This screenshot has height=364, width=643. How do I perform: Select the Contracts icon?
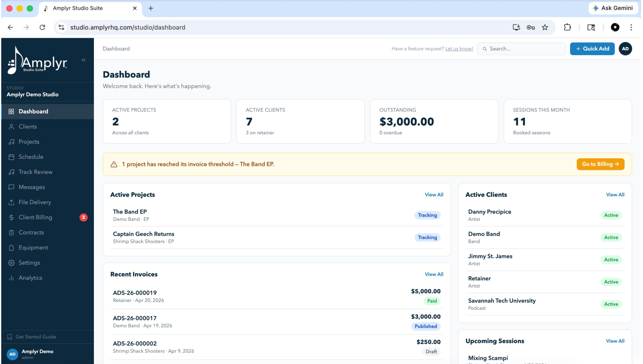click(x=11, y=232)
